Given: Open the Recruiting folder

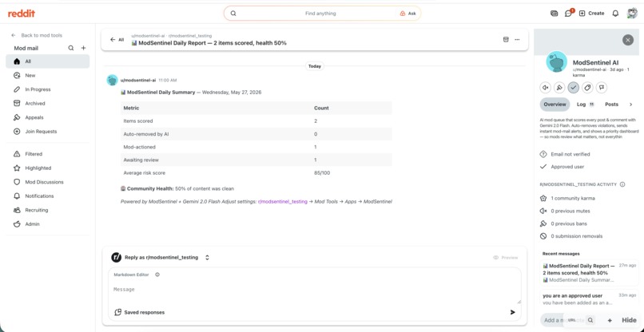Looking at the screenshot, I should (48, 210).
